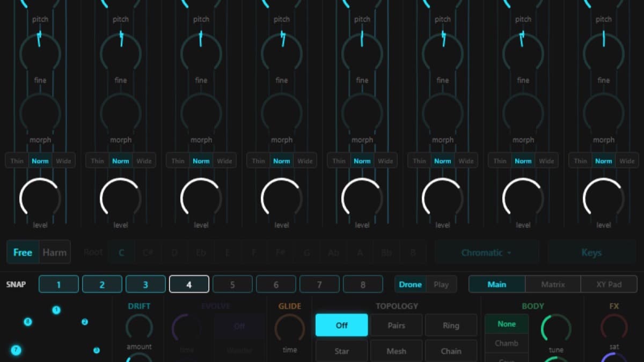644x362 pixels.
Task: Select root note E
Action: coord(228,252)
